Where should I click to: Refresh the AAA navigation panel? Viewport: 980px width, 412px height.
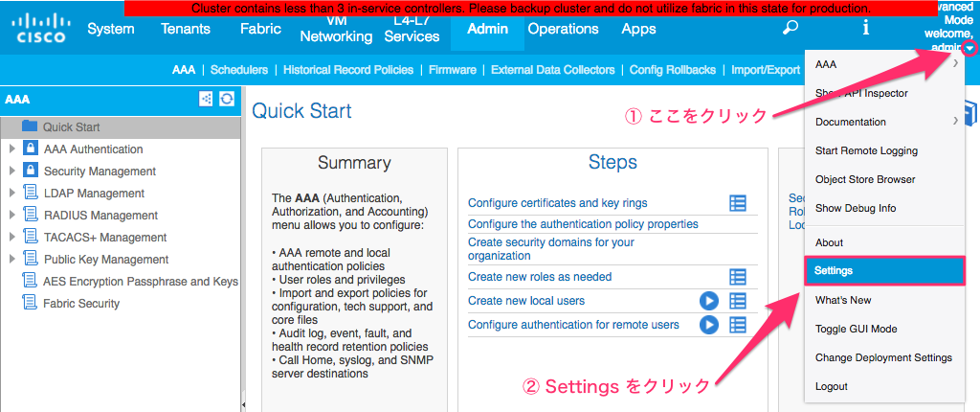(227, 99)
